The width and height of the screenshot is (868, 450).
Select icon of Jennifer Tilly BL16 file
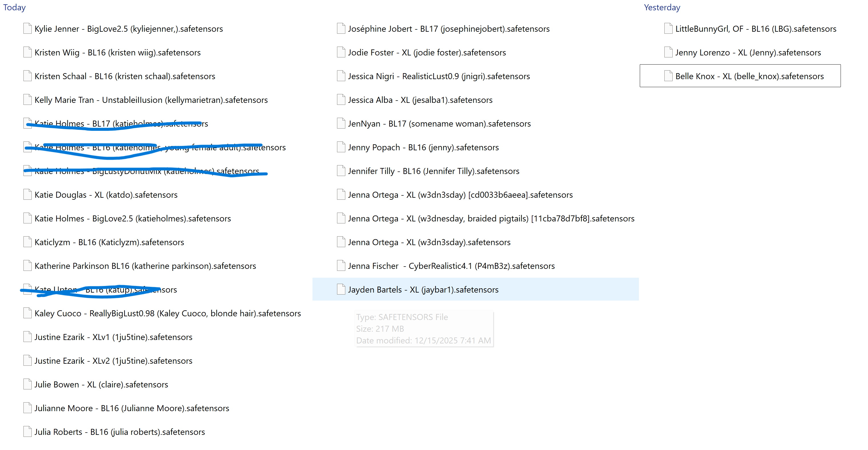point(341,171)
